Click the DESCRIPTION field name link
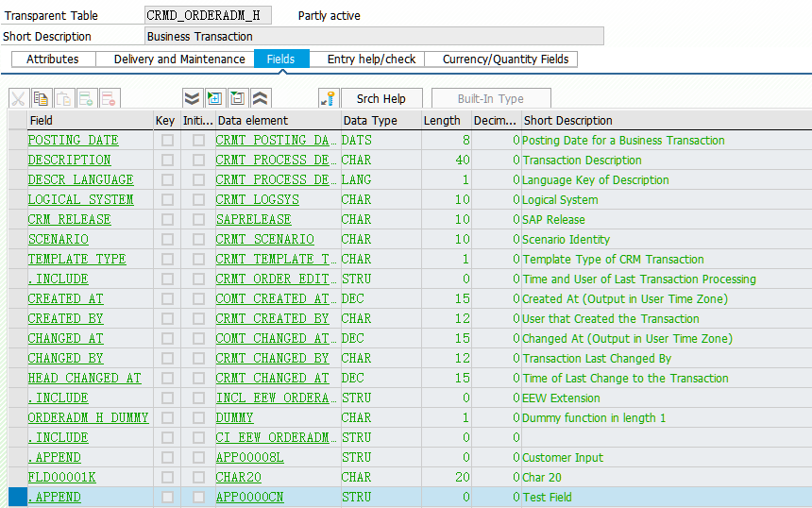Screen dimensions: 812x508 [69, 160]
